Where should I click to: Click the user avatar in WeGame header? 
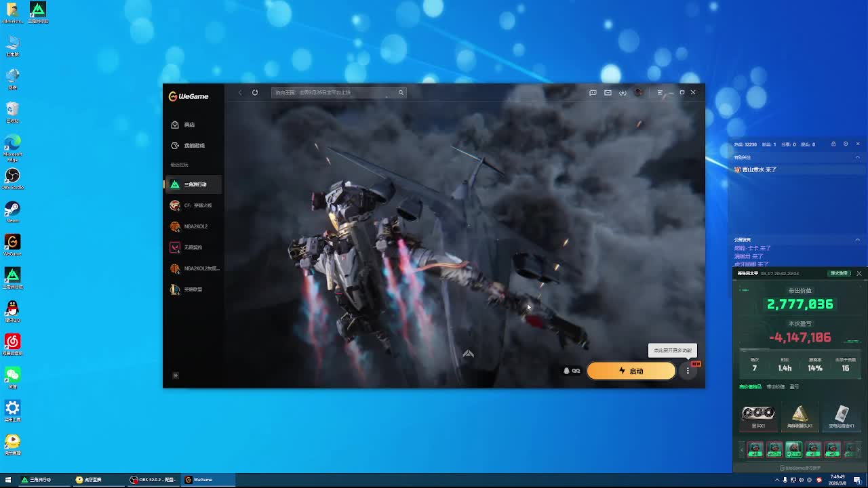(638, 93)
